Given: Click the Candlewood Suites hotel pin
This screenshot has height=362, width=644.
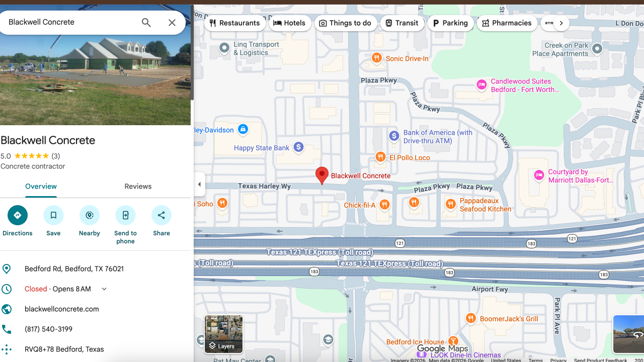Looking at the screenshot, I should [x=481, y=84].
